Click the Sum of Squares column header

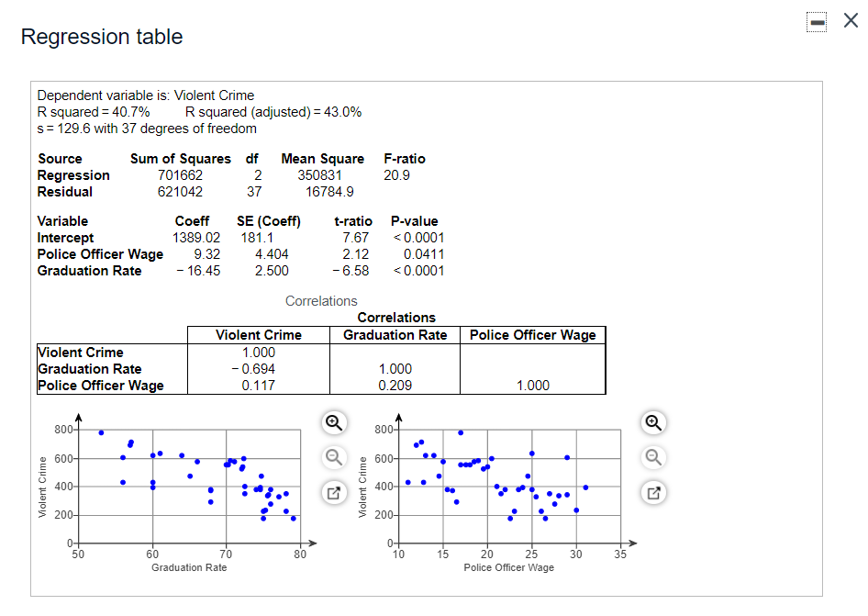point(181,159)
